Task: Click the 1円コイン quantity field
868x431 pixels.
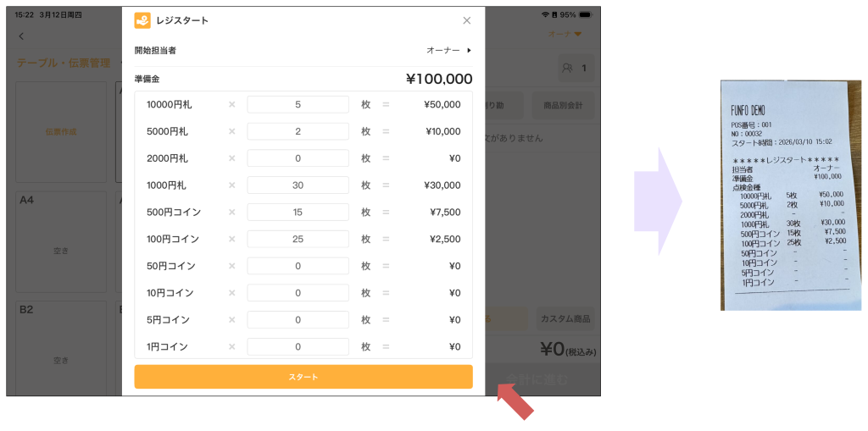Action: click(x=298, y=346)
